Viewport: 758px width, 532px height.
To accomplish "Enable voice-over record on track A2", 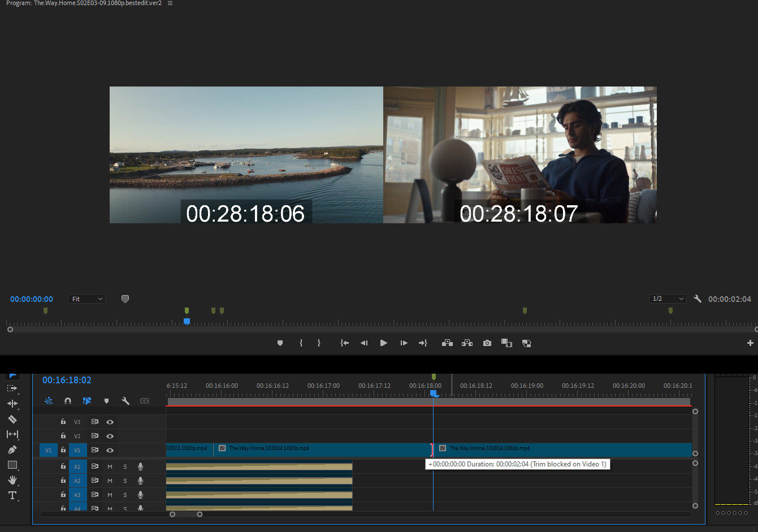I will 140,481.
